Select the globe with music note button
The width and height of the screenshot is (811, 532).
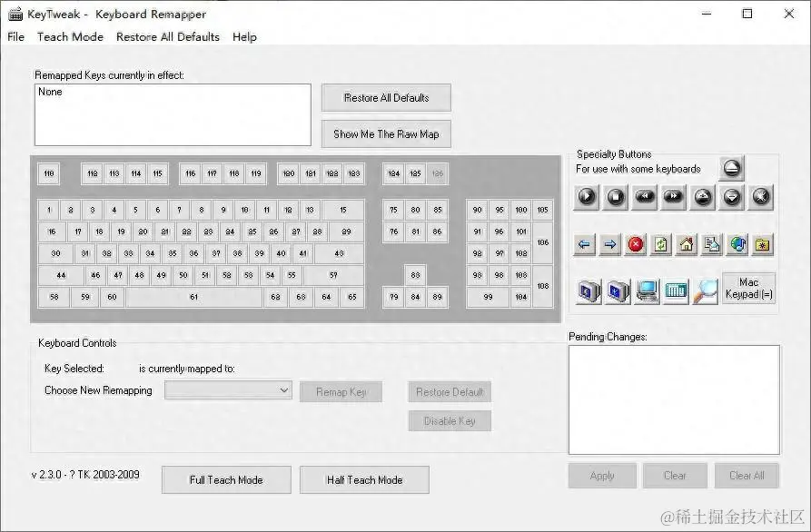(x=737, y=244)
